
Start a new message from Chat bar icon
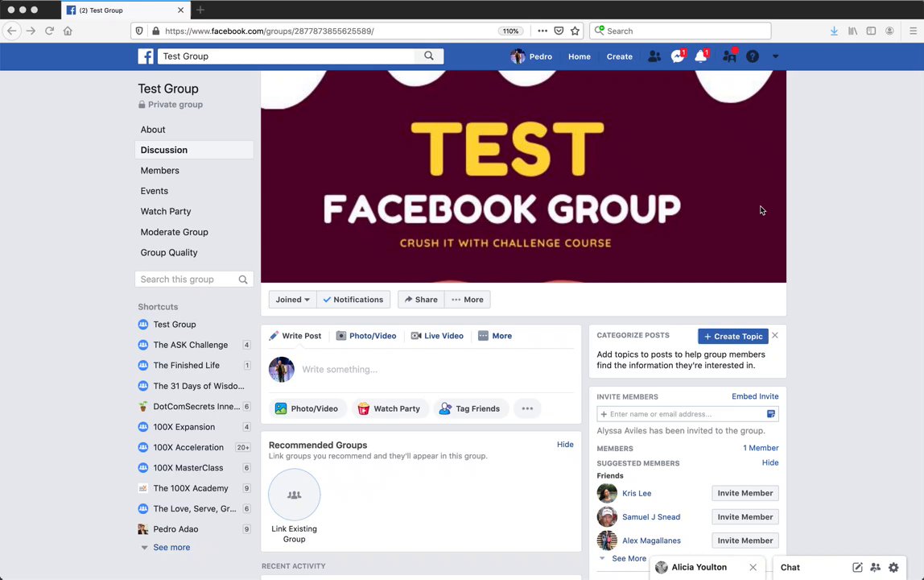pos(857,567)
